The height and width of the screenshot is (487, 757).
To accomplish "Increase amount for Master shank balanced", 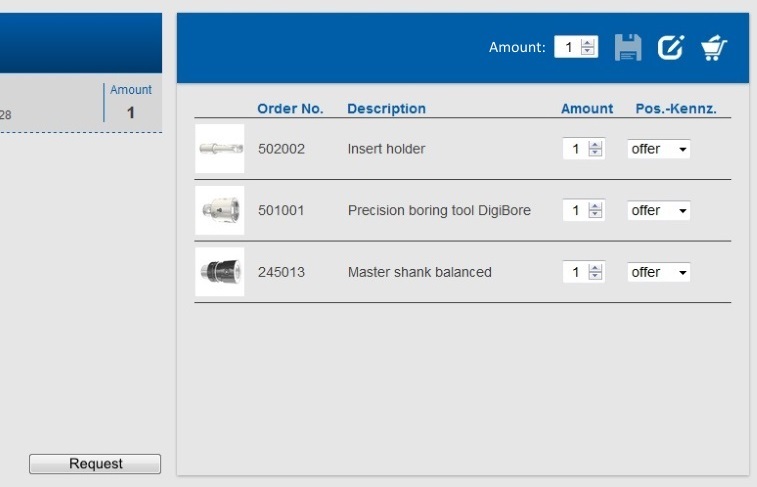I will pos(596,268).
